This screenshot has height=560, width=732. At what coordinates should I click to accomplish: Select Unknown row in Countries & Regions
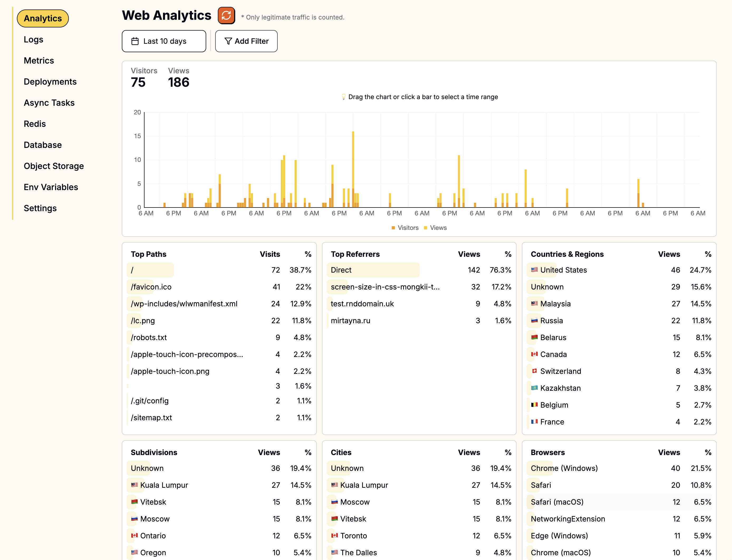[619, 287]
